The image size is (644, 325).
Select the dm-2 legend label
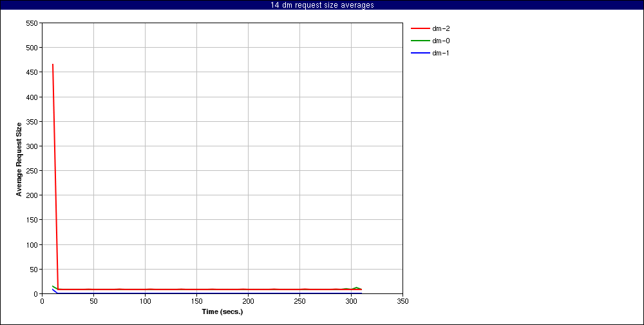point(440,28)
